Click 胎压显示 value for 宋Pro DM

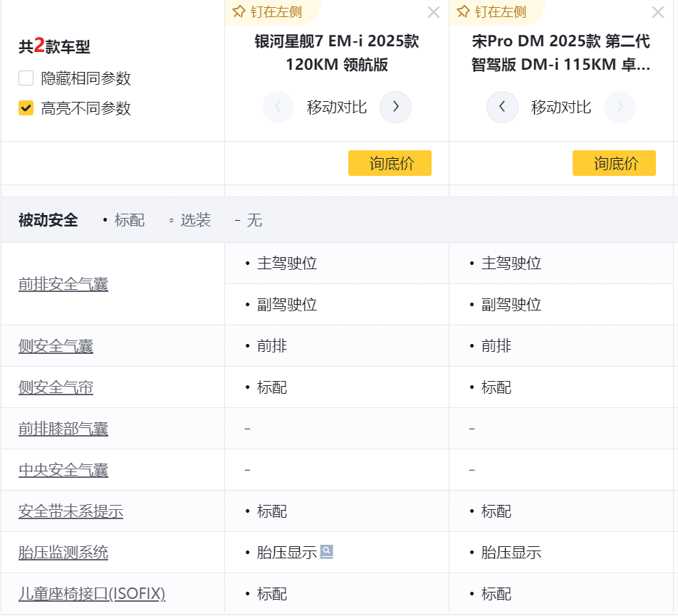coord(511,553)
